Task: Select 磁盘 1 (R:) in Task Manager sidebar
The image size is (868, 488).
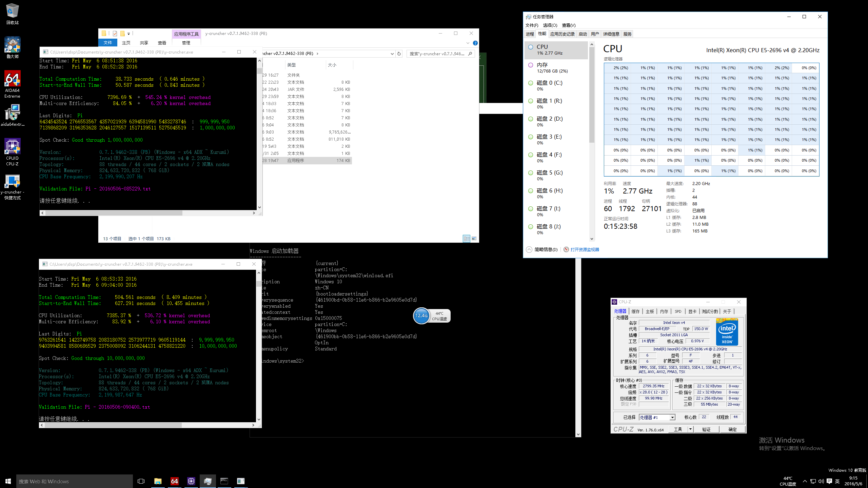Action: (556, 104)
